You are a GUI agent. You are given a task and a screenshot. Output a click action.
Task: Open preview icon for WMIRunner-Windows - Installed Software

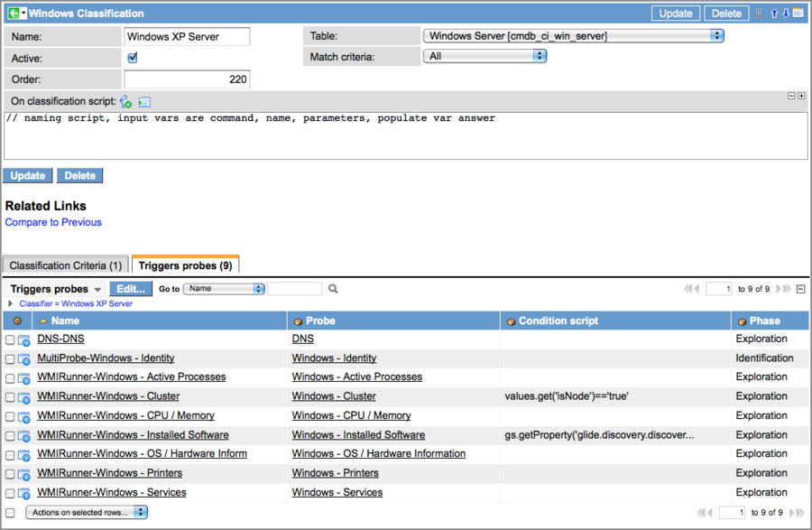point(23,436)
